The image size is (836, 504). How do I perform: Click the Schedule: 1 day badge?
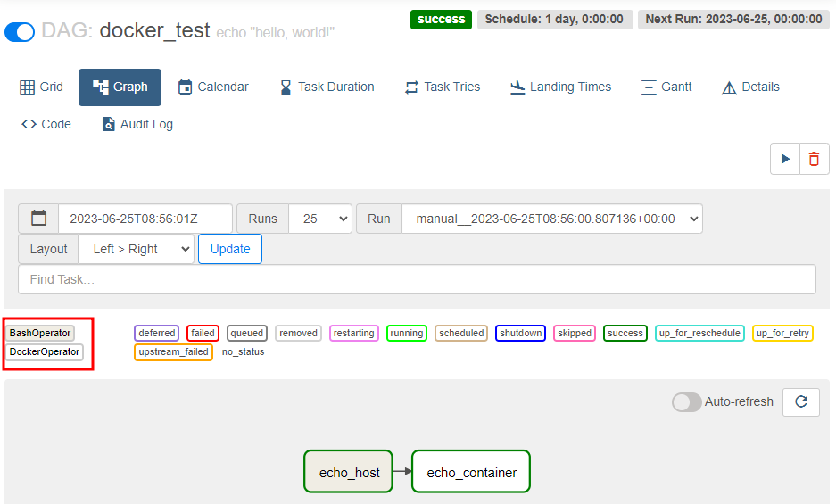[x=554, y=20]
